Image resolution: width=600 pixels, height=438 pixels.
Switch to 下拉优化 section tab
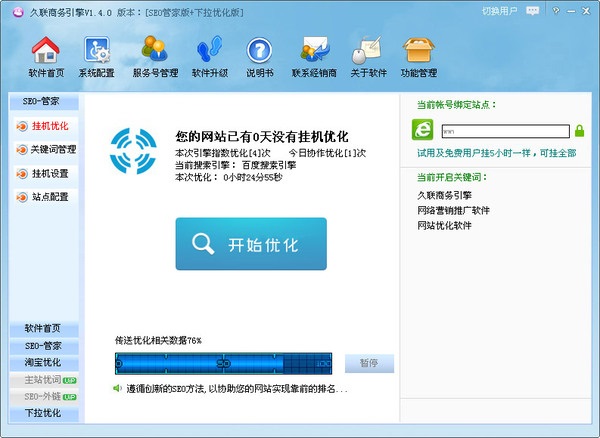click(44, 414)
